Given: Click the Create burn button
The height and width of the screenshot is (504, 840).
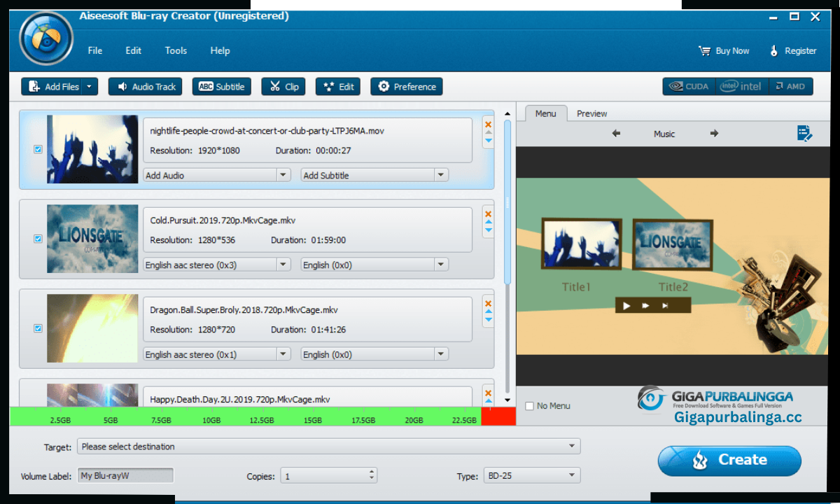Looking at the screenshot, I should coord(729,461).
